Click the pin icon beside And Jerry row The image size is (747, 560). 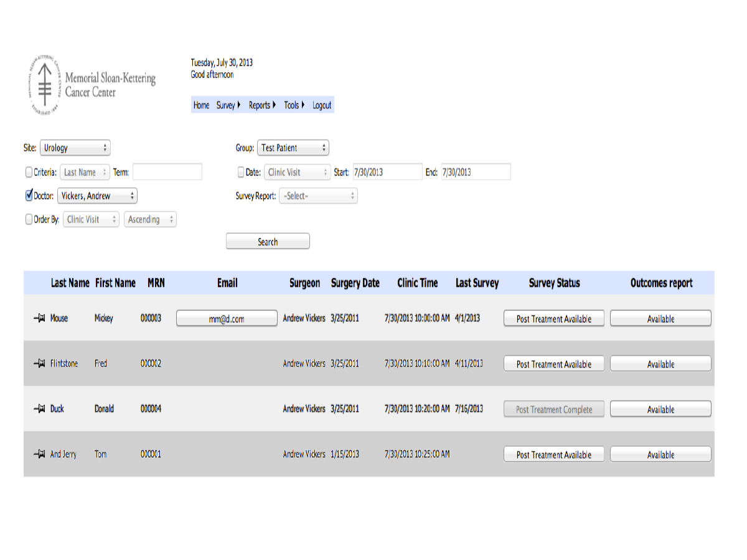39,455
